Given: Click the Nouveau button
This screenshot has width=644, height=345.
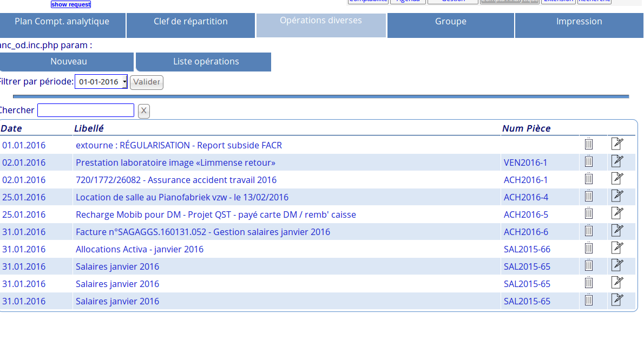Looking at the screenshot, I should pos(68,62).
